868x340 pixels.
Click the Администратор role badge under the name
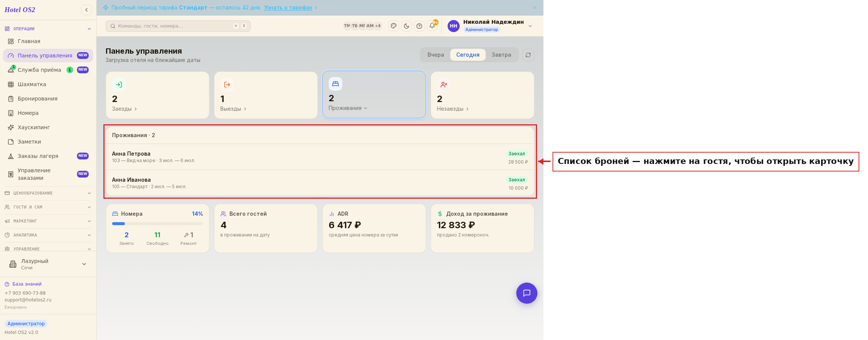tap(482, 29)
